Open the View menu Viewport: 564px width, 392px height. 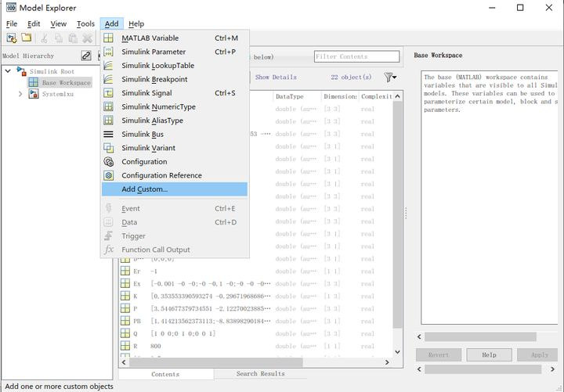58,23
